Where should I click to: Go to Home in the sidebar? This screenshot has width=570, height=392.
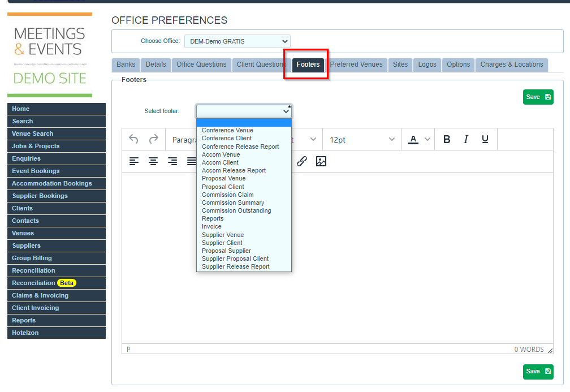tap(57, 109)
